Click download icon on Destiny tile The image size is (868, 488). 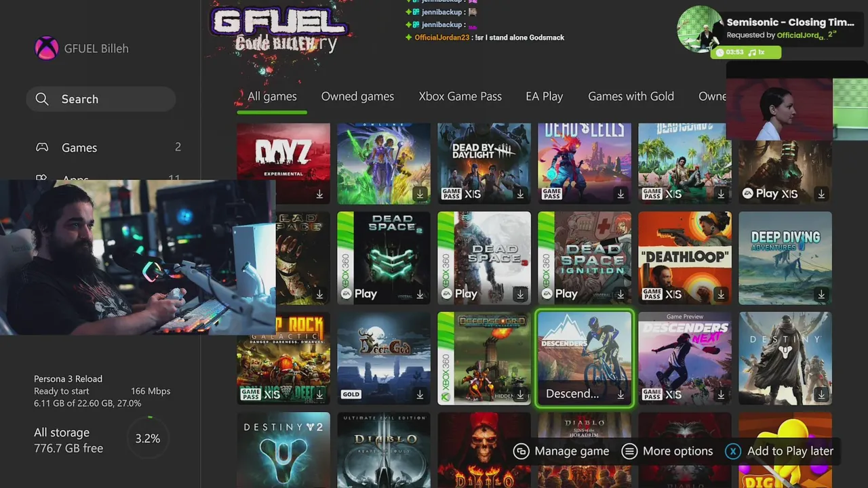point(821,394)
